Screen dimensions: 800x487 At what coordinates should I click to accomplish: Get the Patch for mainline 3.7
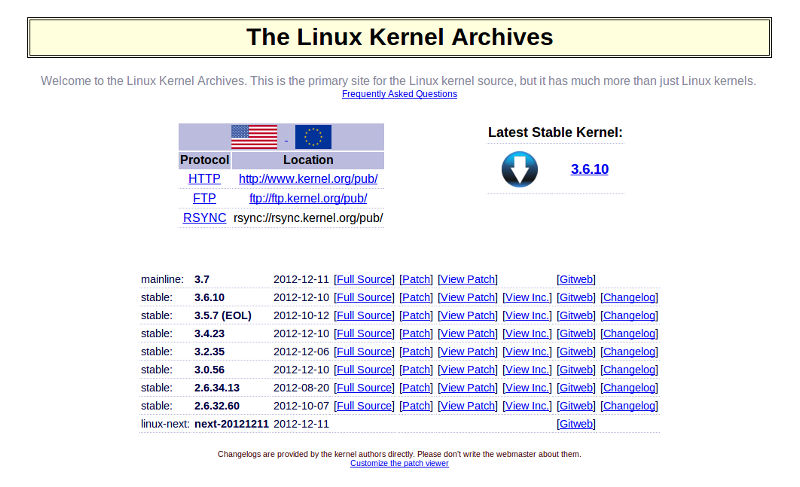[416, 279]
